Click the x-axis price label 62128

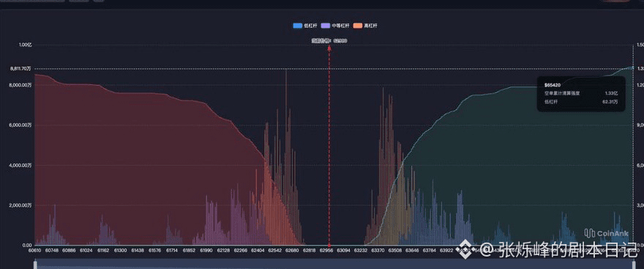pyautogui.click(x=223, y=251)
